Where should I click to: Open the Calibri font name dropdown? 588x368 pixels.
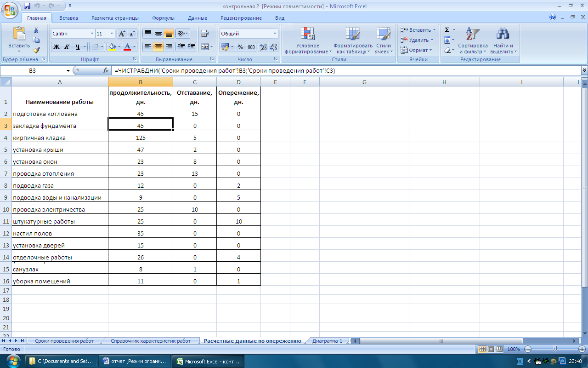pyautogui.click(x=72, y=34)
